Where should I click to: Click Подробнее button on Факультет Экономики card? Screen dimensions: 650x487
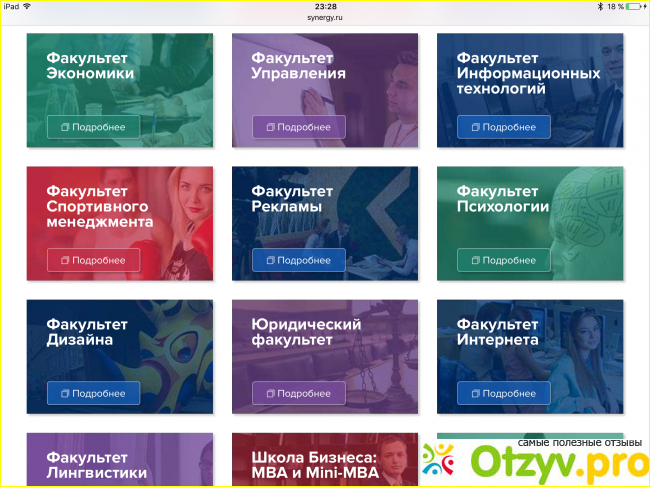click(93, 127)
